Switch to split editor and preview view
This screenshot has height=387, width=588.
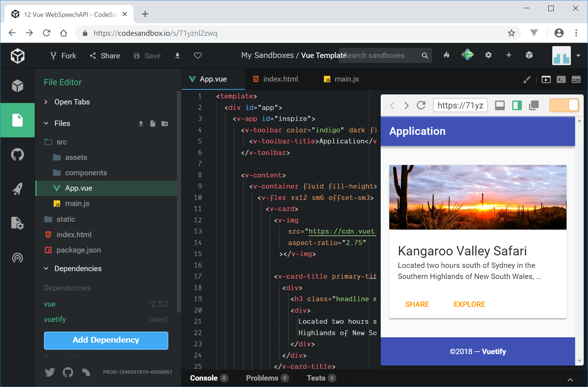click(x=517, y=105)
